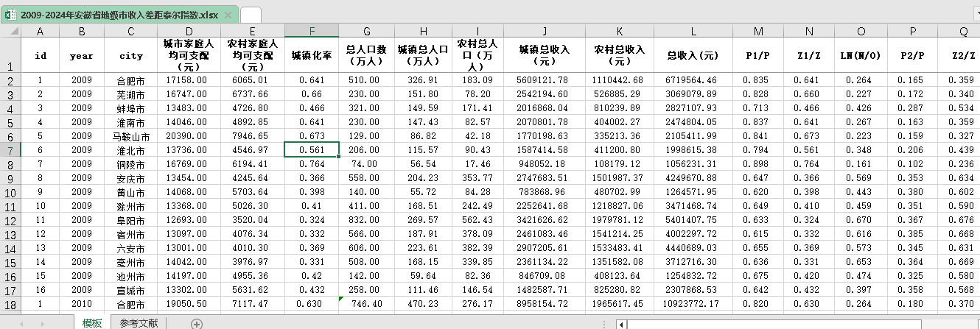This screenshot has width=980, height=329.
Task: Switch to the 参考文献 sheet tab
Action: click(144, 323)
